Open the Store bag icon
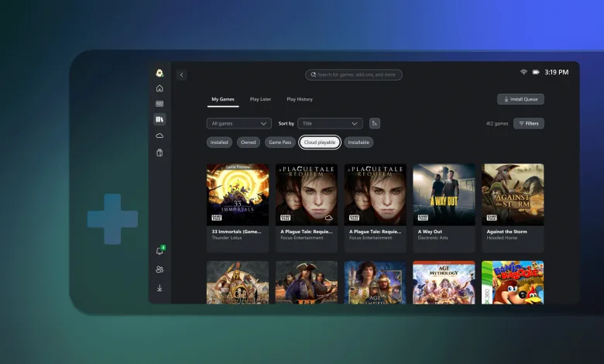 coord(160,153)
